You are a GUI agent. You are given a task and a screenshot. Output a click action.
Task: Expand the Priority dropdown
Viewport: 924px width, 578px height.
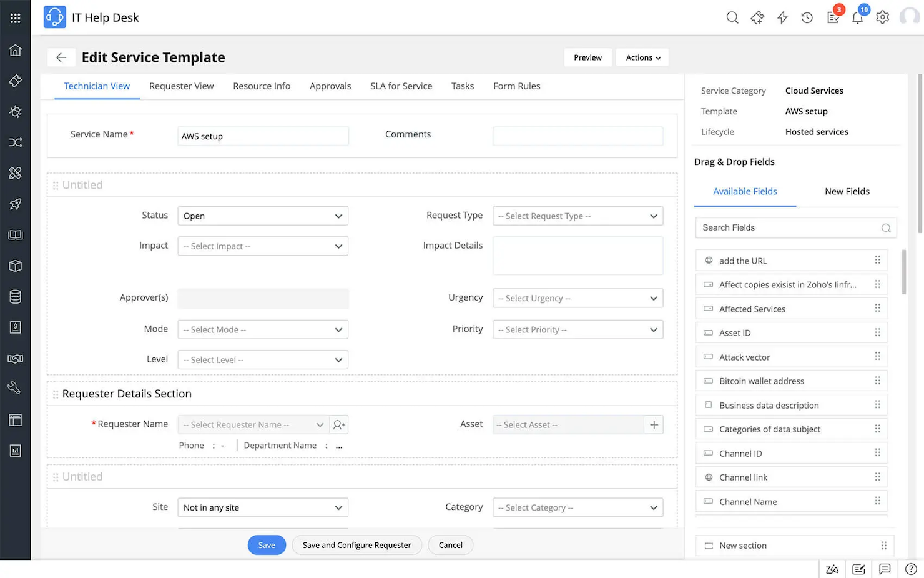(x=577, y=329)
